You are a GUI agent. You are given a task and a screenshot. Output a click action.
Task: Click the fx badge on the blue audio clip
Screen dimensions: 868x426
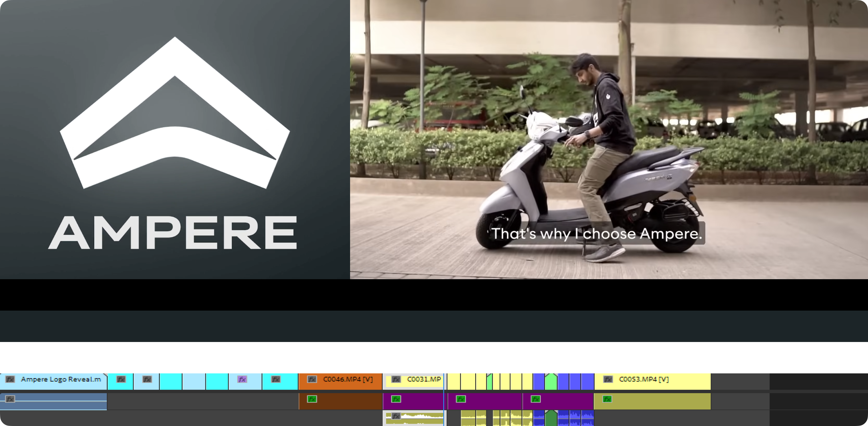pyautogui.click(x=10, y=399)
